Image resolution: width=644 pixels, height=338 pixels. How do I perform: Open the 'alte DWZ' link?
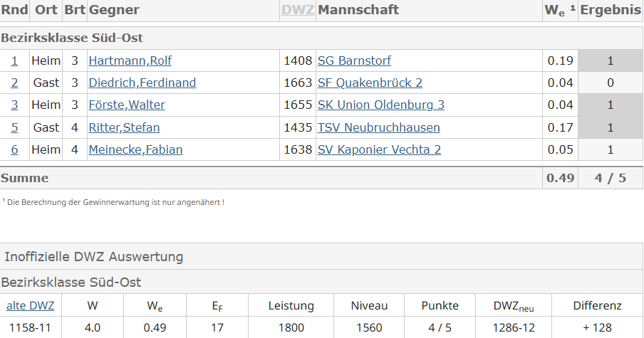click(x=31, y=306)
